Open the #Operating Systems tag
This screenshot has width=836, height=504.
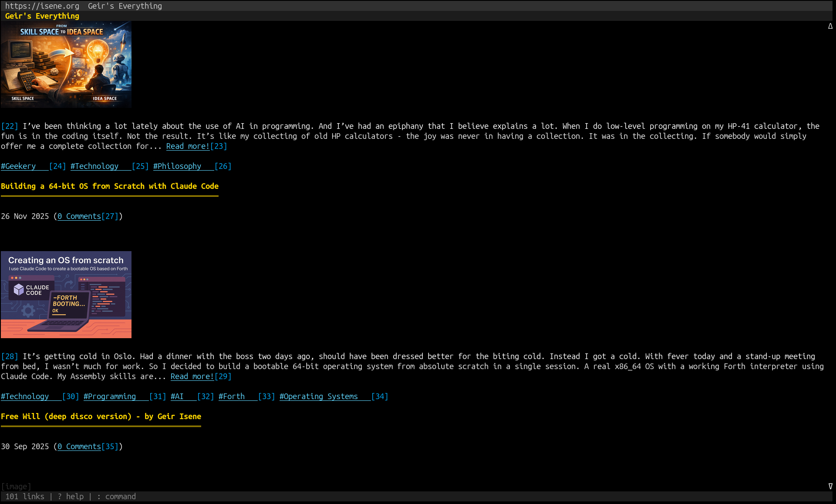coord(319,396)
